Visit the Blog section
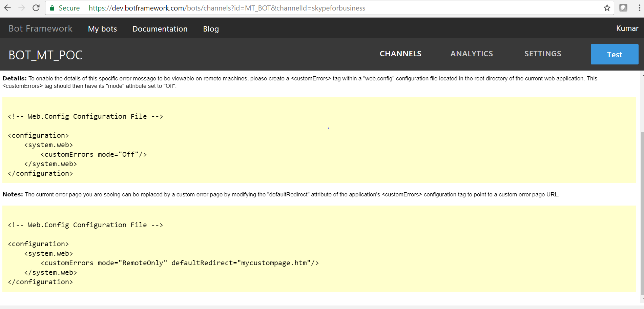Image resolution: width=644 pixels, height=309 pixels. click(x=211, y=28)
